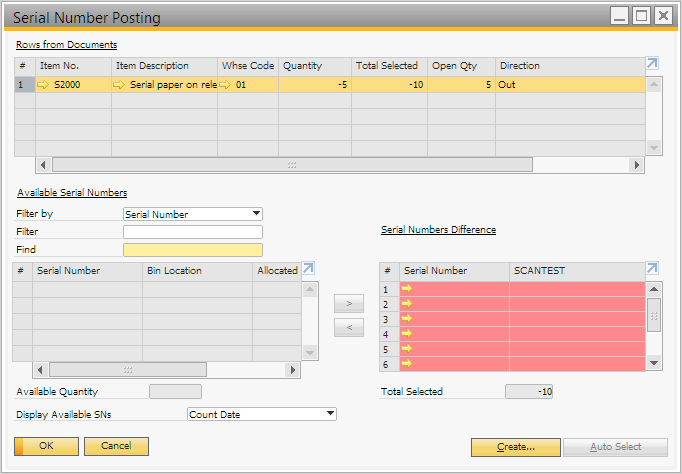Click the Item Description link arrow

click(120, 85)
